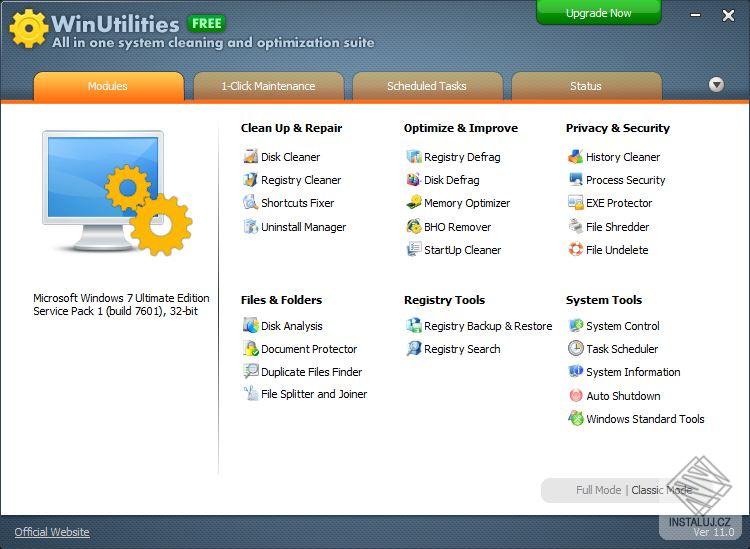
Task: Click the EXE Protector icon
Action: (575, 203)
